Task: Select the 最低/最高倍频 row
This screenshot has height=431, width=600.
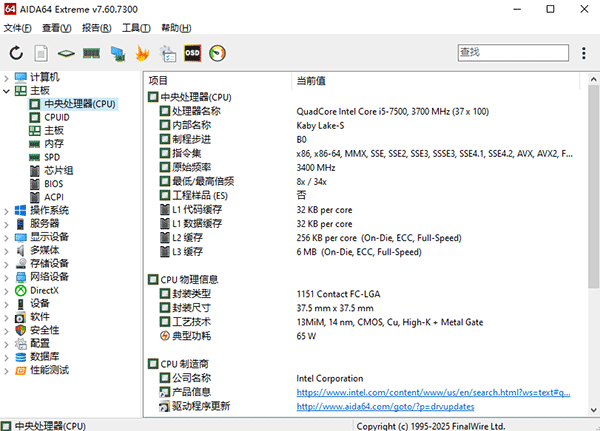Action: 366,181
